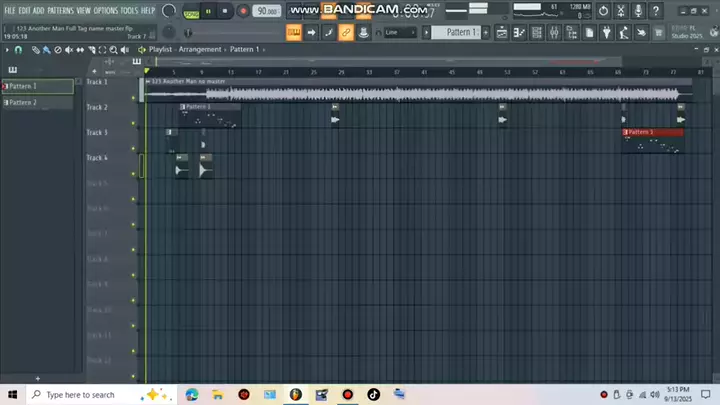Click the microphone recording icon
This screenshot has height=405, width=720.
[639, 11]
